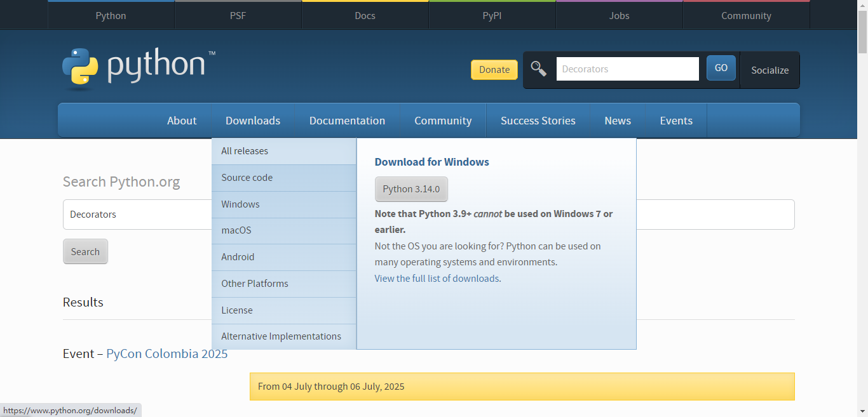This screenshot has width=868, height=417.
Task: Click the gray Search button
Action: click(85, 251)
